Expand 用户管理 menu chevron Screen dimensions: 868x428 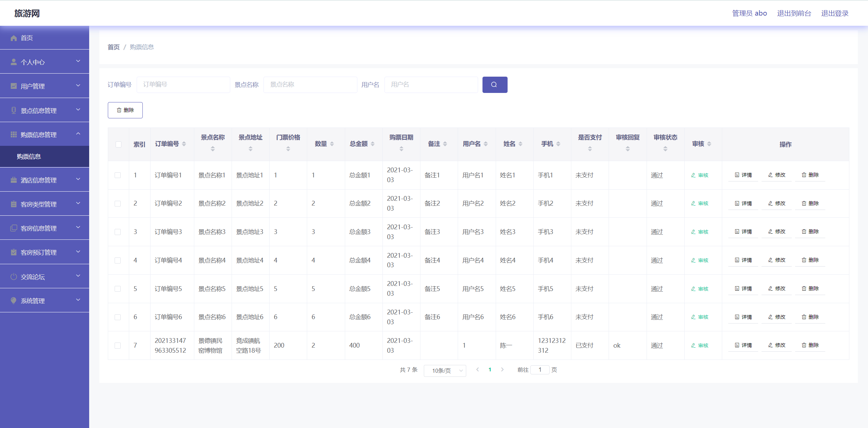pyautogui.click(x=78, y=85)
